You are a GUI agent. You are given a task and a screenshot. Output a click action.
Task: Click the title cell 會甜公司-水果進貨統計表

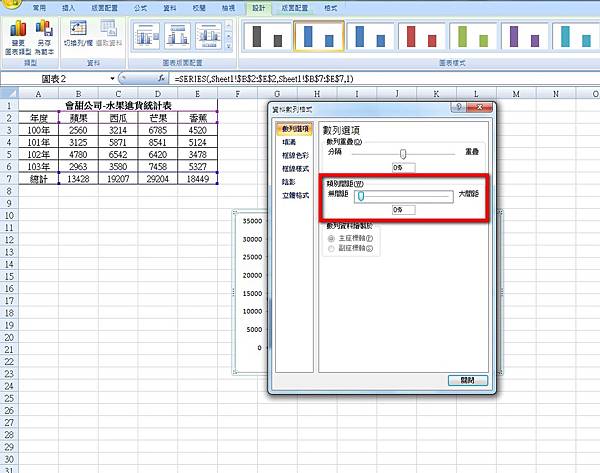pos(118,105)
